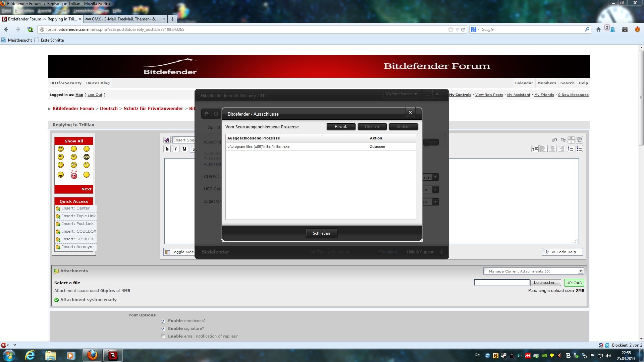Click the Firefox home icon

598,29
